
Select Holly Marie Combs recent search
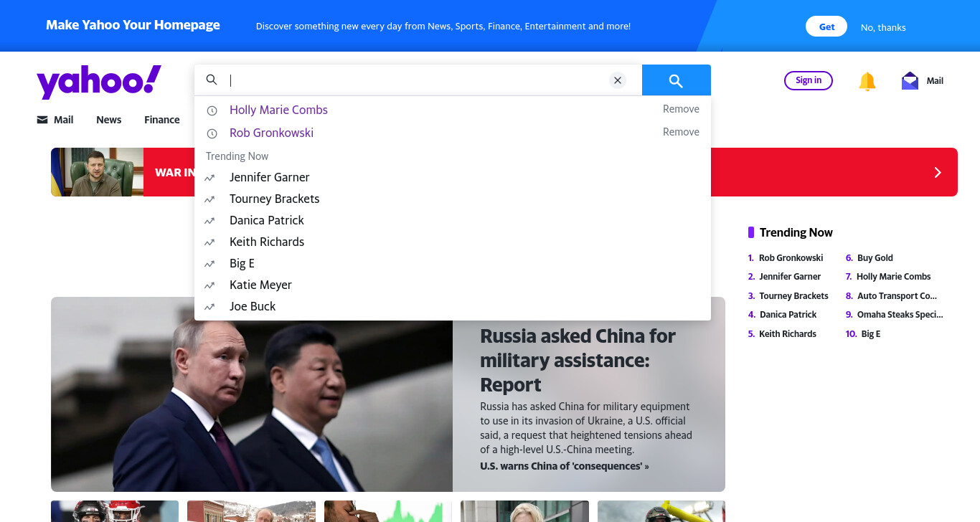(x=278, y=110)
